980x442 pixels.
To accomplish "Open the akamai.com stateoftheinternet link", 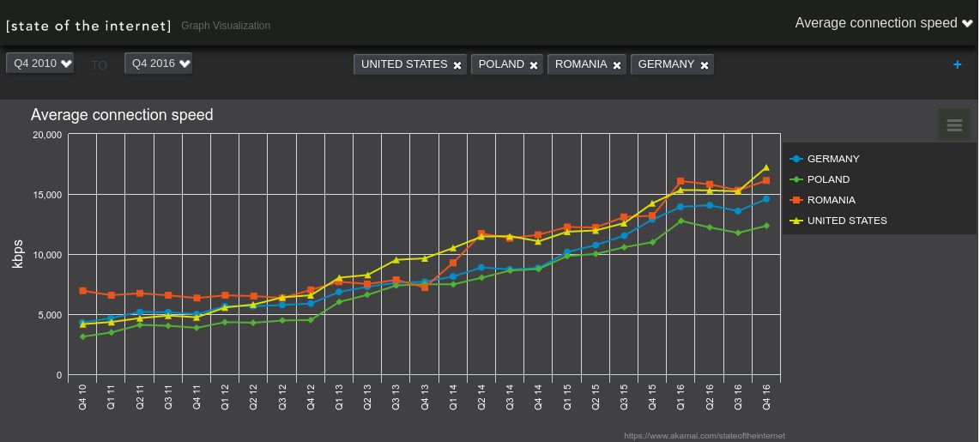I will click(705, 436).
